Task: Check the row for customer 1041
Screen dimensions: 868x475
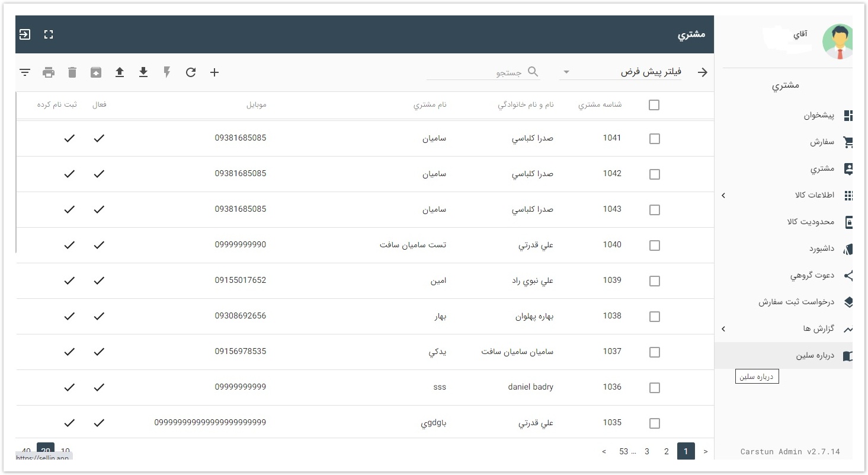Action: 654,138
